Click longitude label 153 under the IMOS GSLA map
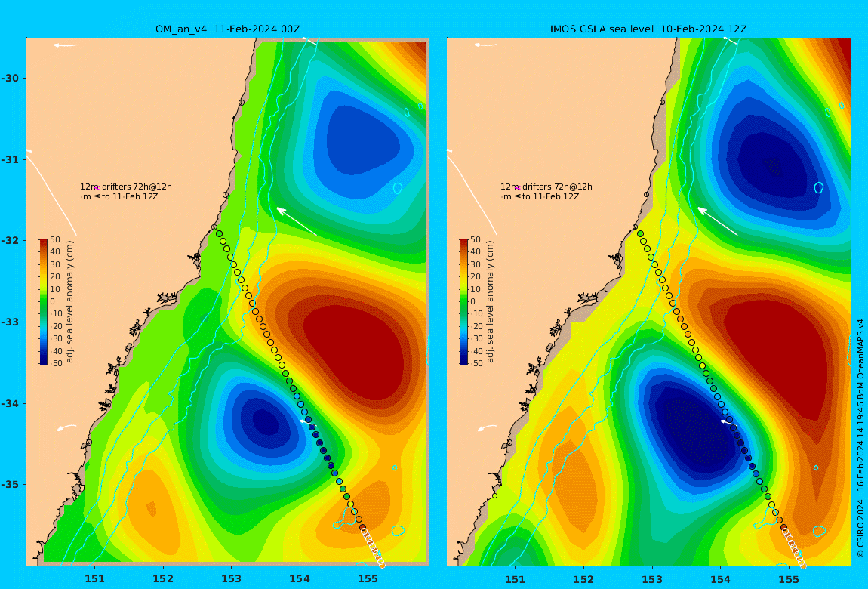Image resolution: width=868 pixels, height=589 pixels. point(652,579)
